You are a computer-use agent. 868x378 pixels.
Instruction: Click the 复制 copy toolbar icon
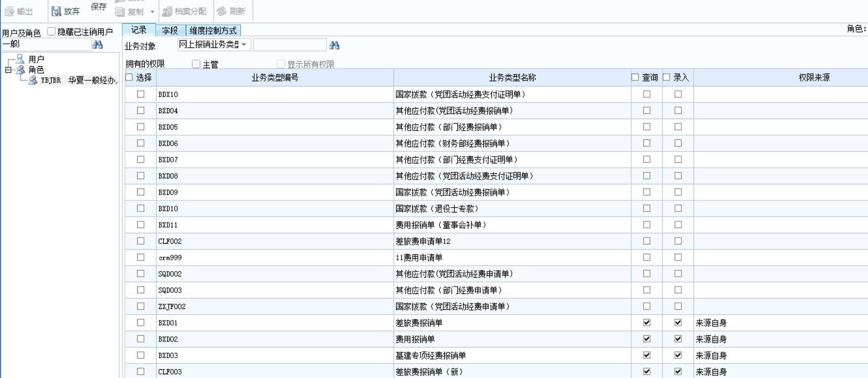coord(119,11)
